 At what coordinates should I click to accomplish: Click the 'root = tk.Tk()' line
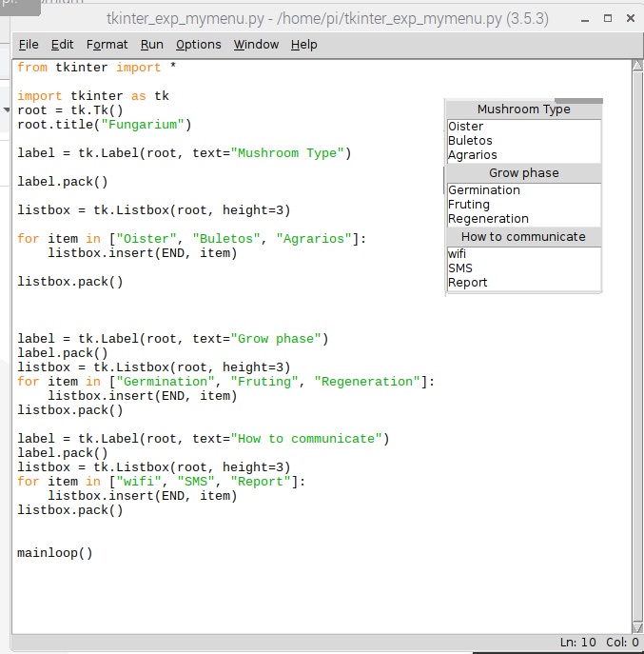(x=70, y=110)
